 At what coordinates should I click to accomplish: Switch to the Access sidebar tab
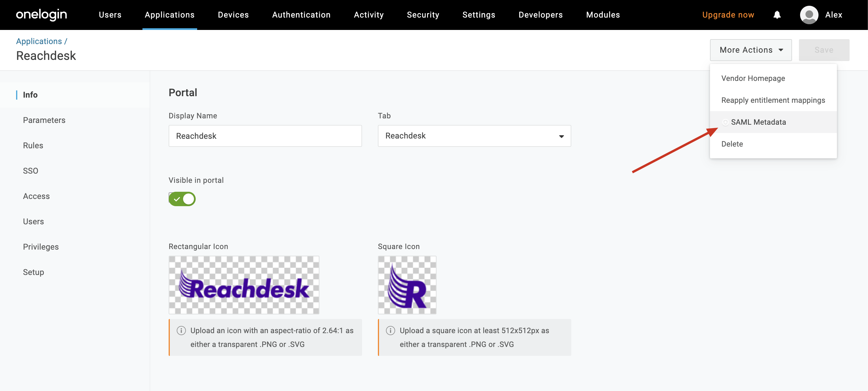tap(36, 196)
